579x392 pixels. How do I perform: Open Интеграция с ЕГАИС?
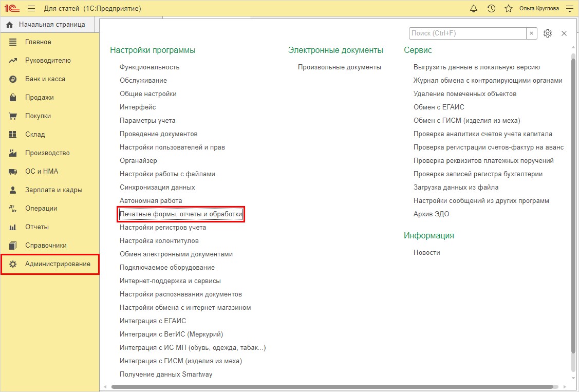click(x=153, y=321)
